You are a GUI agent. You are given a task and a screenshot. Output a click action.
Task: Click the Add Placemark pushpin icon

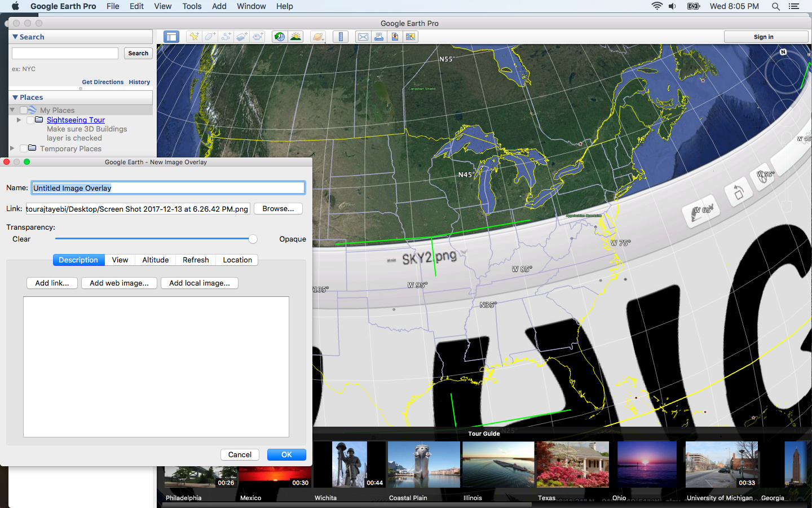(x=194, y=37)
